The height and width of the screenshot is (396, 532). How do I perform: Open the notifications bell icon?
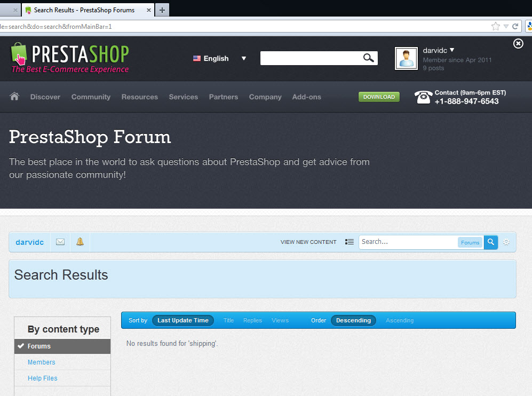(80, 242)
